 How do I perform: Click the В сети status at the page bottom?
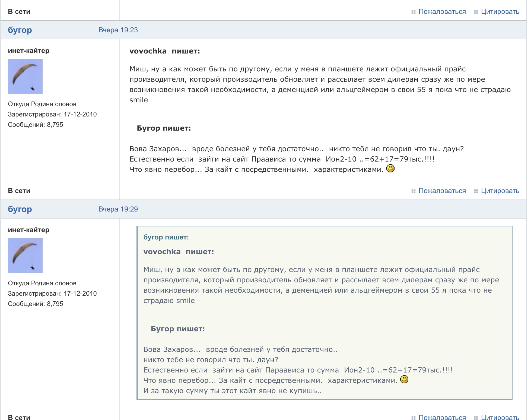pyautogui.click(x=19, y=417)
